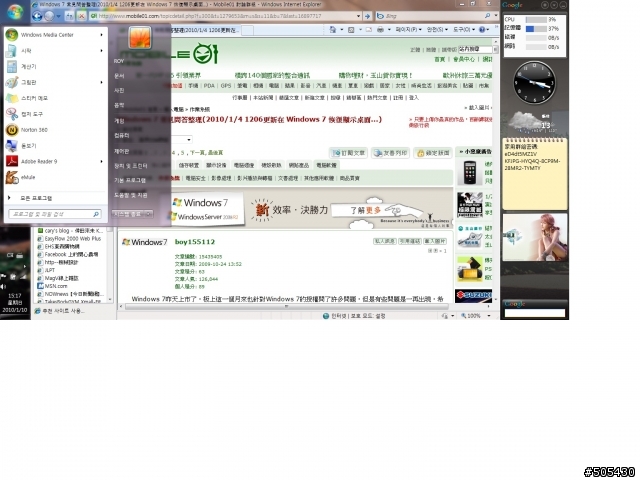Open Snipping Tool (캡처 도구)
Screen dimensions: 640x480
coord(55,114)
